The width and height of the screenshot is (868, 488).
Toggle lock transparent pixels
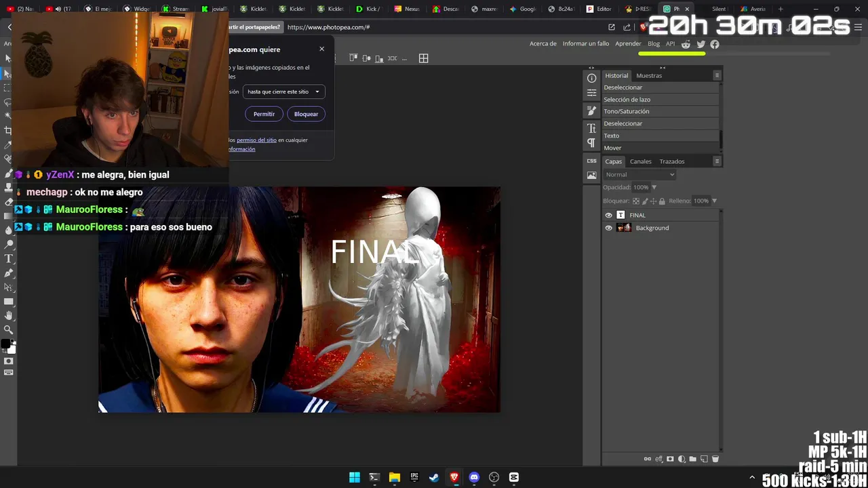[635, 201]
